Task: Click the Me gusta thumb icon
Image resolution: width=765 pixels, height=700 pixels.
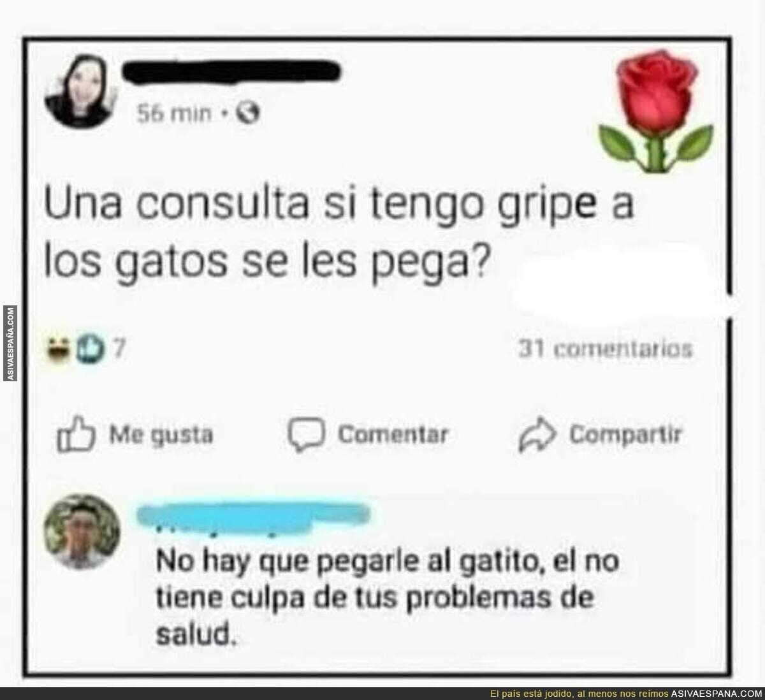Action: 76,435
